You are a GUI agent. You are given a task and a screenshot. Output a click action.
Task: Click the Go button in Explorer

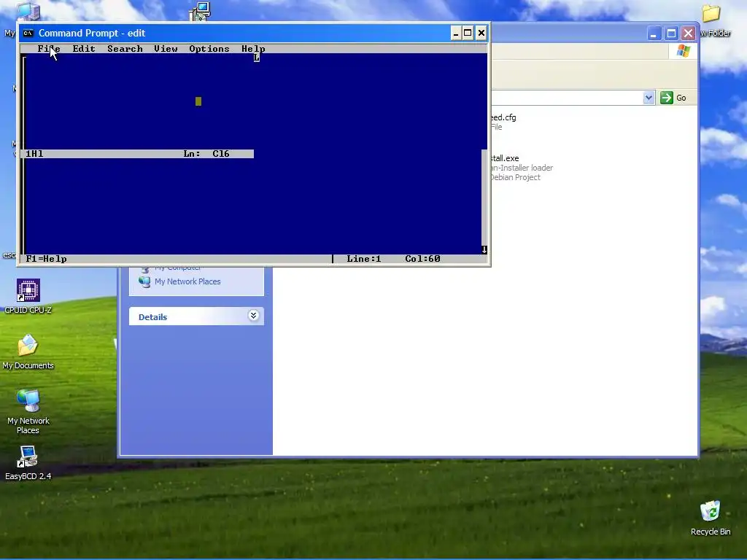coord(673,98)
